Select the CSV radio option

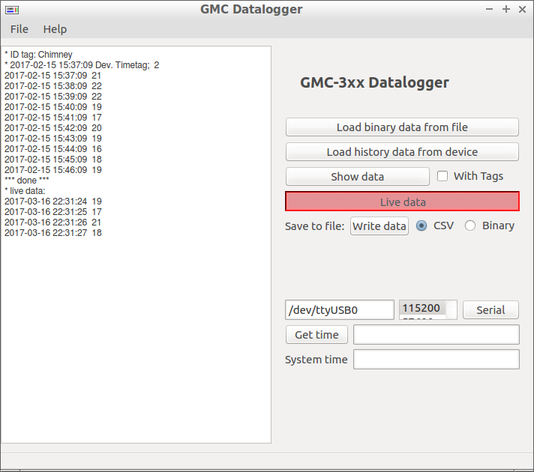[x=421, y=225]
